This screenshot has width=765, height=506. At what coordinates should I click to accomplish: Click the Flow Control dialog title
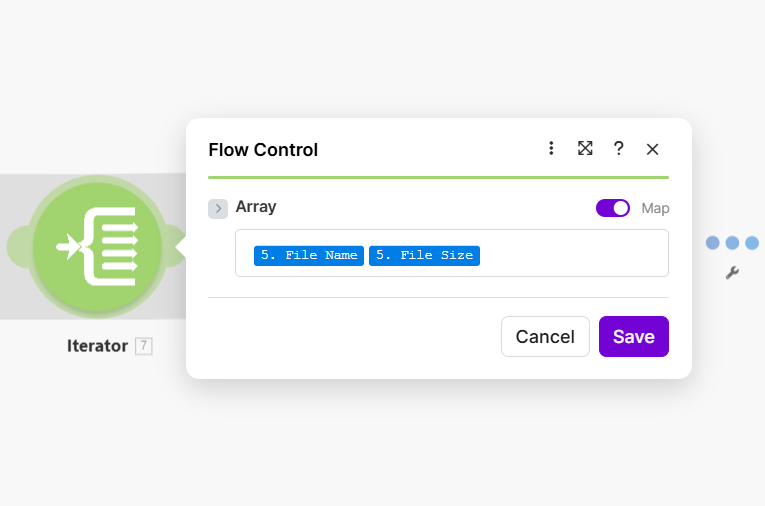tap(263, 150)
